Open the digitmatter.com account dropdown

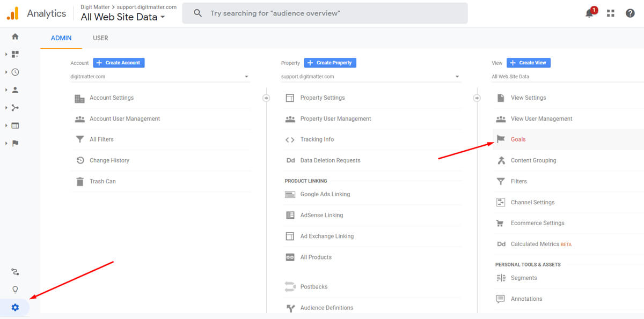pos(160,77)
